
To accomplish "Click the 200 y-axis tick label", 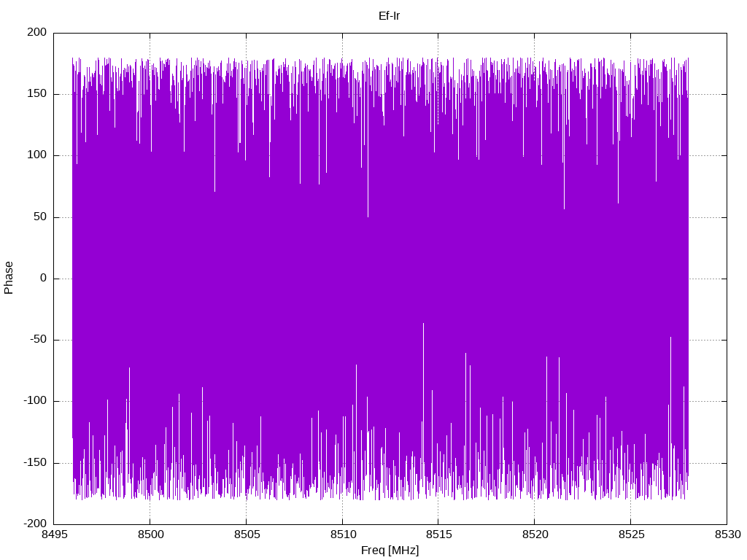I will pyautogui.click(x=37, y=32).
